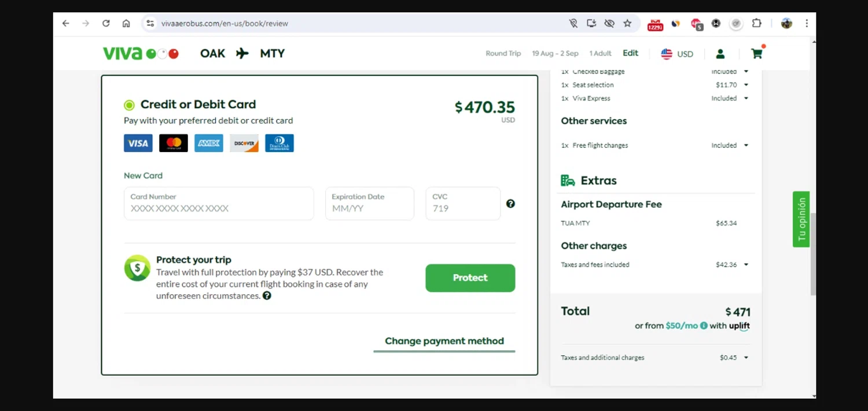Click the Total $471 amount
The width and height of the screenshot is (868, 411).
[738, 312]
